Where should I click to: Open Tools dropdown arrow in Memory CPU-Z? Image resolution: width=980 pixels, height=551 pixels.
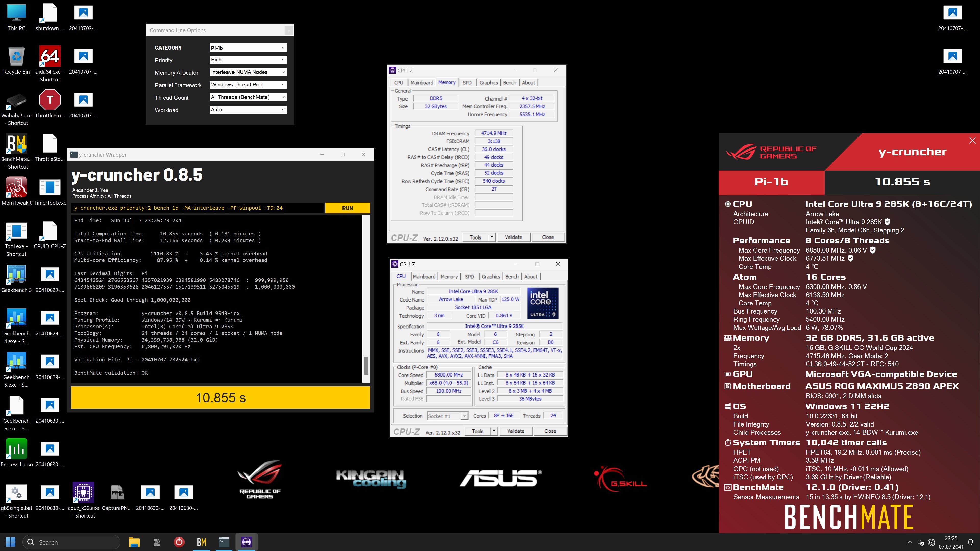pyautogui.click(x=492, y=237)
